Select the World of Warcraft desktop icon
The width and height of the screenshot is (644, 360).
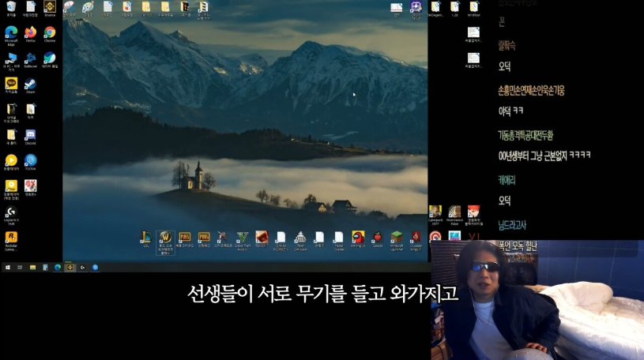(165, 242)
